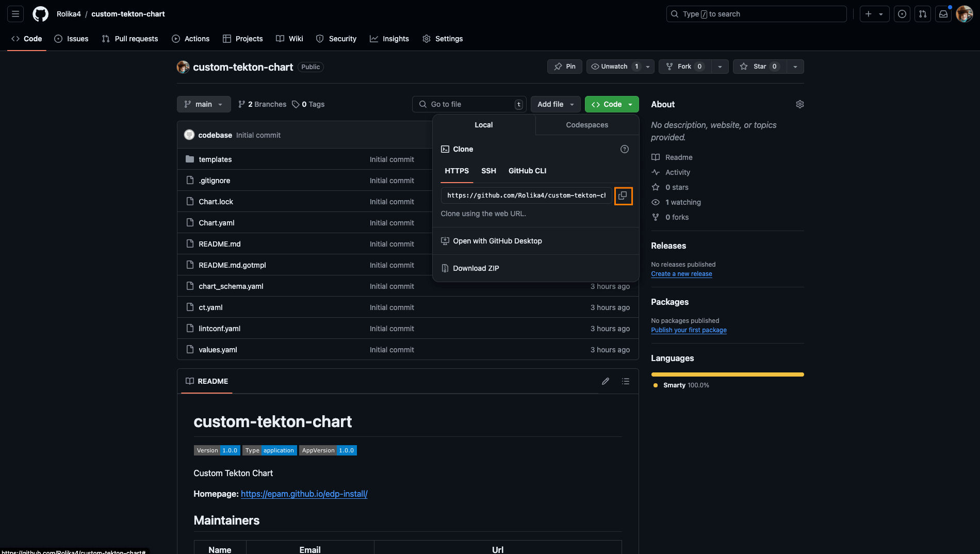Follow the epam.github.io homepage link
The image size is (980, 554).
[x=304, y=494]
